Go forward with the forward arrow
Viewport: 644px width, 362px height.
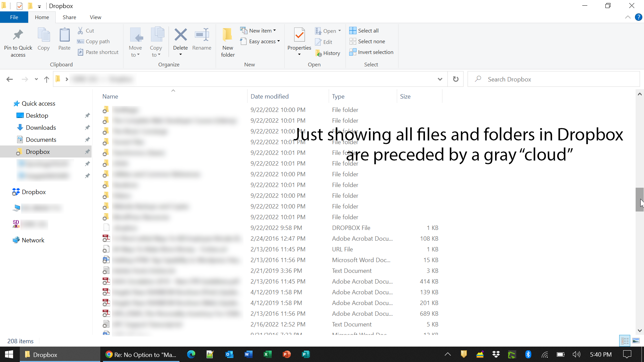click(x=25, y=79)
